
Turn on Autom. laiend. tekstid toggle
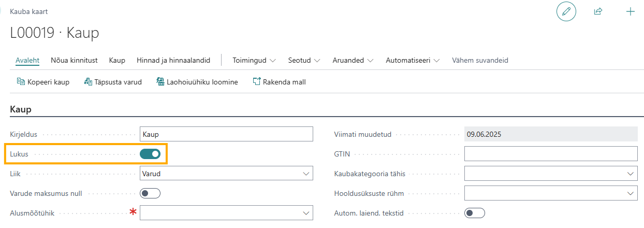tap(475, 213)
